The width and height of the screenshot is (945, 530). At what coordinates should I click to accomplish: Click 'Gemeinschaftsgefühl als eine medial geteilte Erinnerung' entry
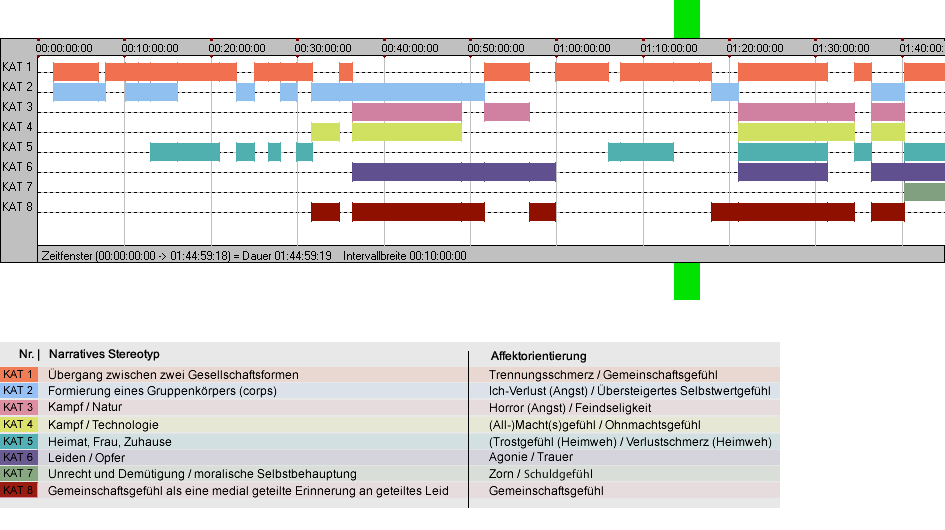coord(248,491)
